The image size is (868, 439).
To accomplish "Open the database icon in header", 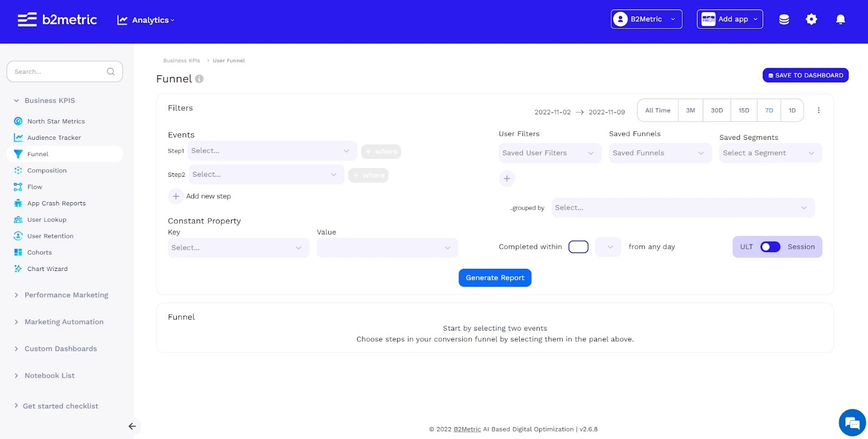I will 784,20.
